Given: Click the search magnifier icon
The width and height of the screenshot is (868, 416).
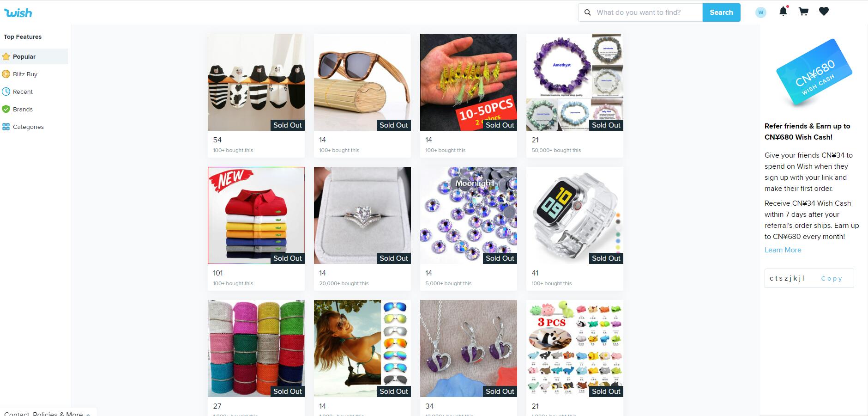Looking at the screenshot, I should [588, 12].
